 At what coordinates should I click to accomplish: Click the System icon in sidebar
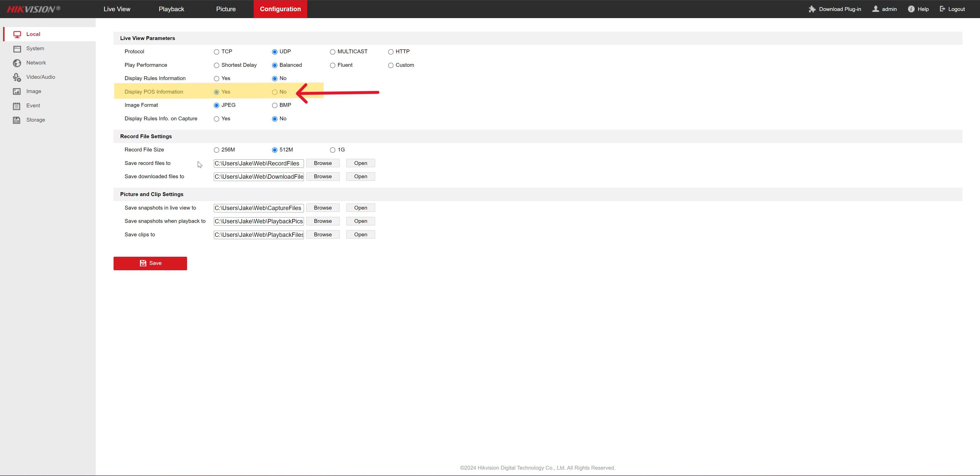point(17,49)
